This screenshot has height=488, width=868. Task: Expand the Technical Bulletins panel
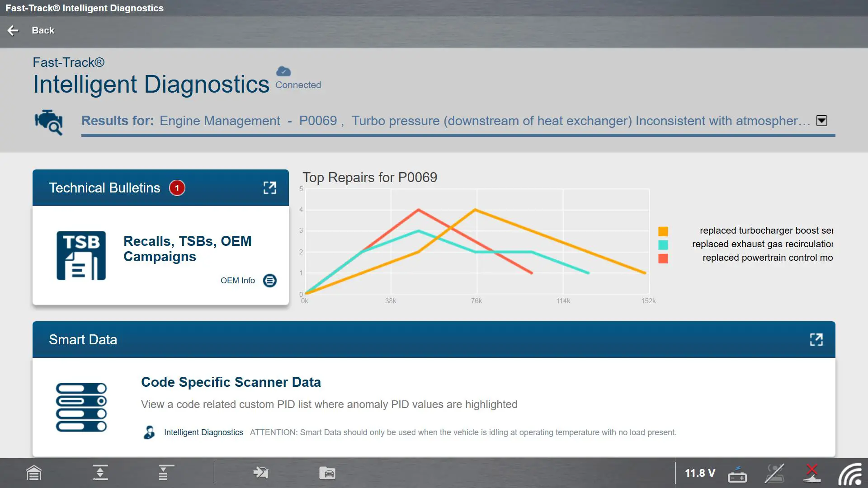click(x=270, y=188)
